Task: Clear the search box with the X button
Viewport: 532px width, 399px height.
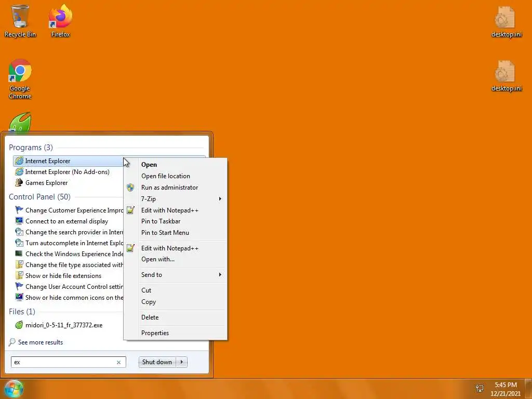Action: pyautogui.click(x=119, y=362)
